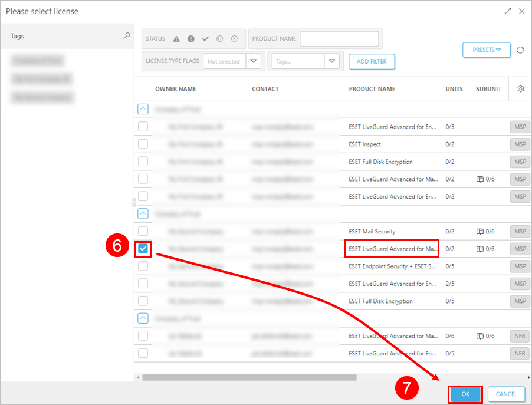The image size is (532, 405).
Task: Click MSP badge on ESET Endpoint Security row
Action: (520, 266)
